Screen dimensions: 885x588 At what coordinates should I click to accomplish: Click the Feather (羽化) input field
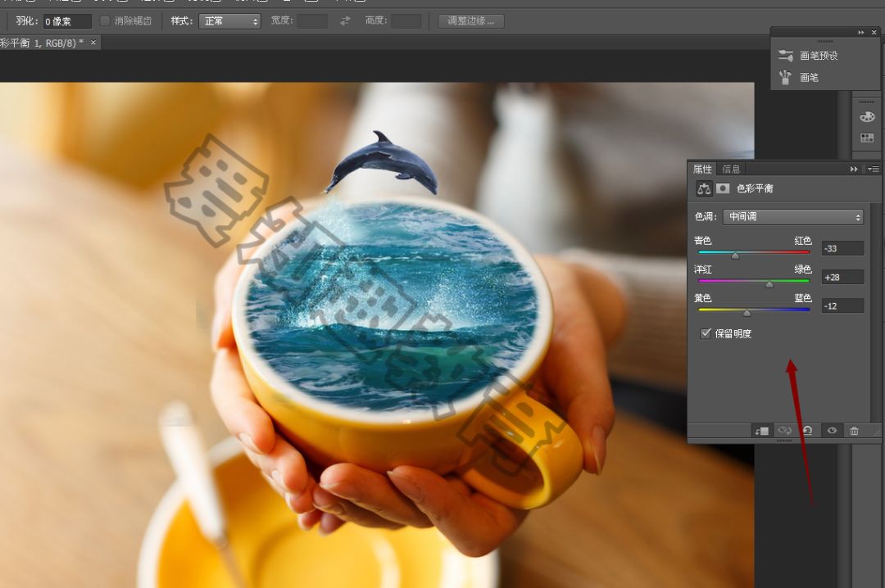coord(66,21)
